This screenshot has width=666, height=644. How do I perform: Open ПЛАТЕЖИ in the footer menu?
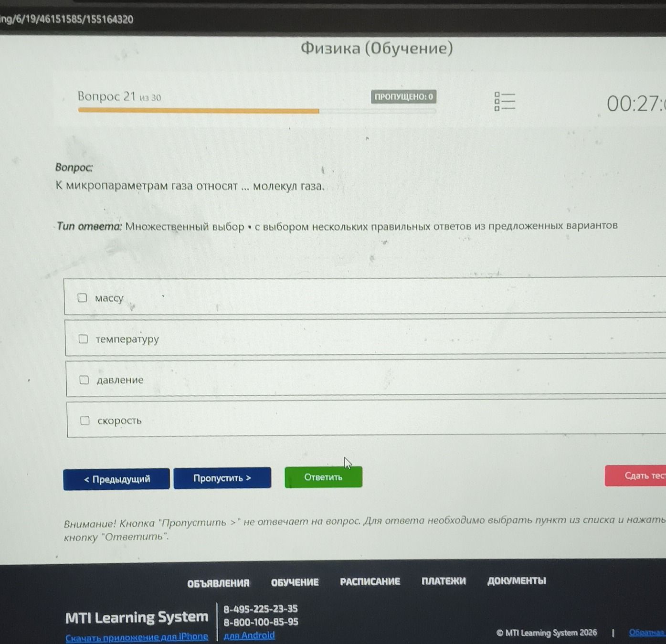(444, 581)
